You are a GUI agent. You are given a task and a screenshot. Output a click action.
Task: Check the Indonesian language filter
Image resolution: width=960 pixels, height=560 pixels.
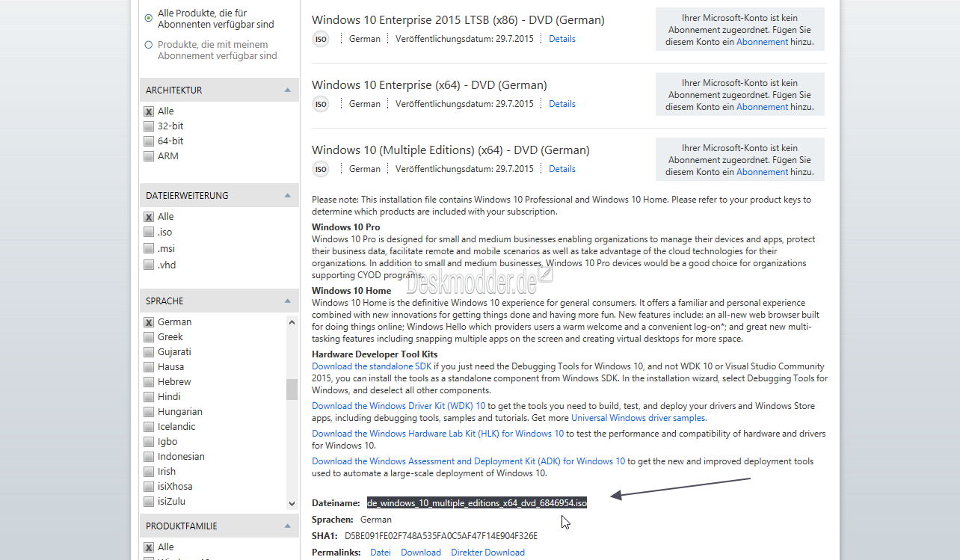(x=149, y=457)
